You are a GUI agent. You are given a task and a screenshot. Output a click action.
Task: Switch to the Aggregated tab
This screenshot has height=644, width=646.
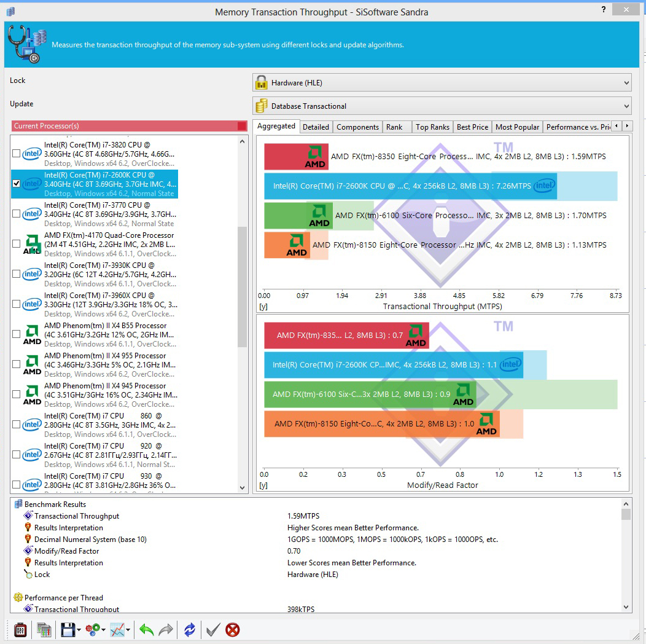[276, 126]
